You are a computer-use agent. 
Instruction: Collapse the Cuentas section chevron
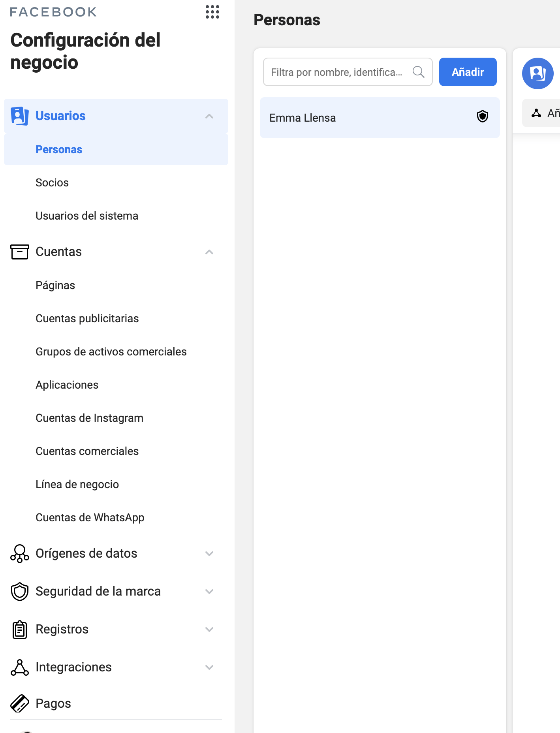click(x=209, y=252)
